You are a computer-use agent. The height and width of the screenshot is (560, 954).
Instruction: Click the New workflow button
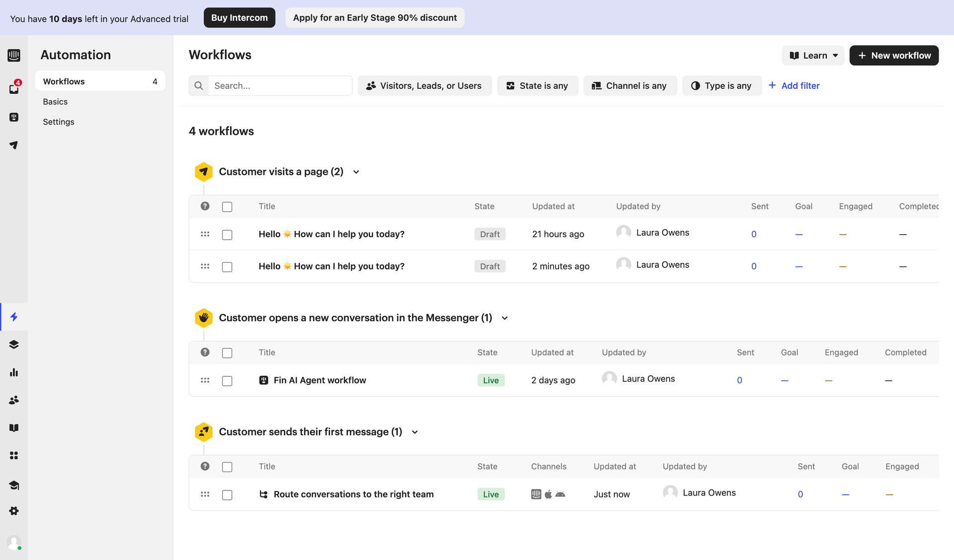click(894, 55)
